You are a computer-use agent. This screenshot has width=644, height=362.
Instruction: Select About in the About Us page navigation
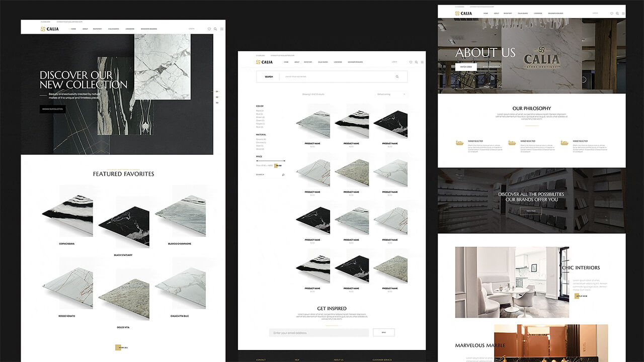(496, 13)
